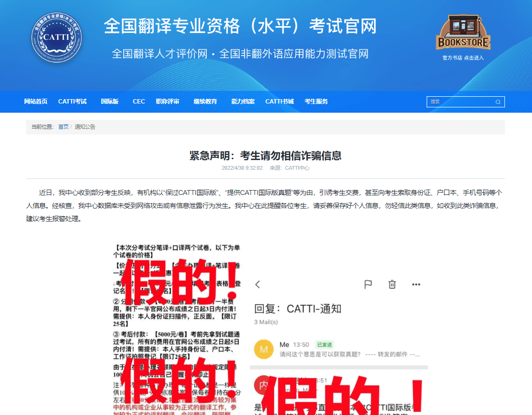Open the official Bookstore icon
The image size is (532, 415).
click(x=463, y=32)
